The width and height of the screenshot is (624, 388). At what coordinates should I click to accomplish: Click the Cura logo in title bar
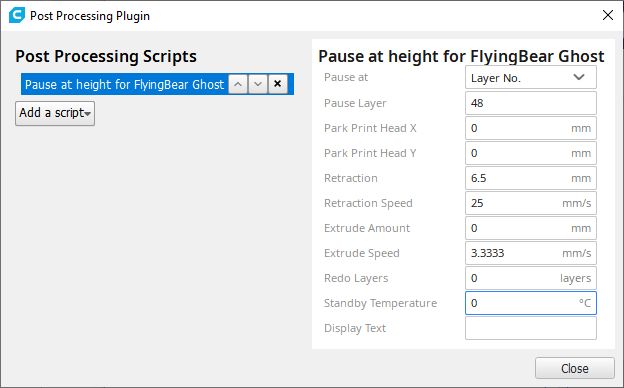(x=17, y=15)
